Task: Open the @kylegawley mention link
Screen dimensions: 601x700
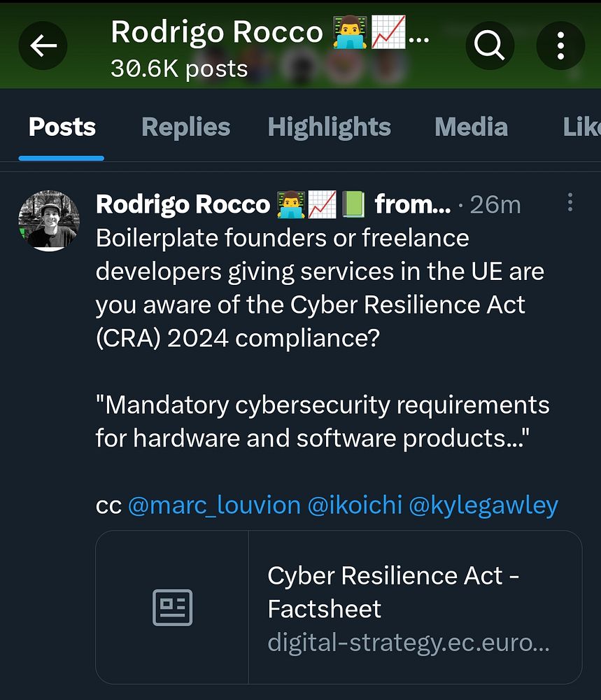Action: pyautogui.click(x=483, y=505)
